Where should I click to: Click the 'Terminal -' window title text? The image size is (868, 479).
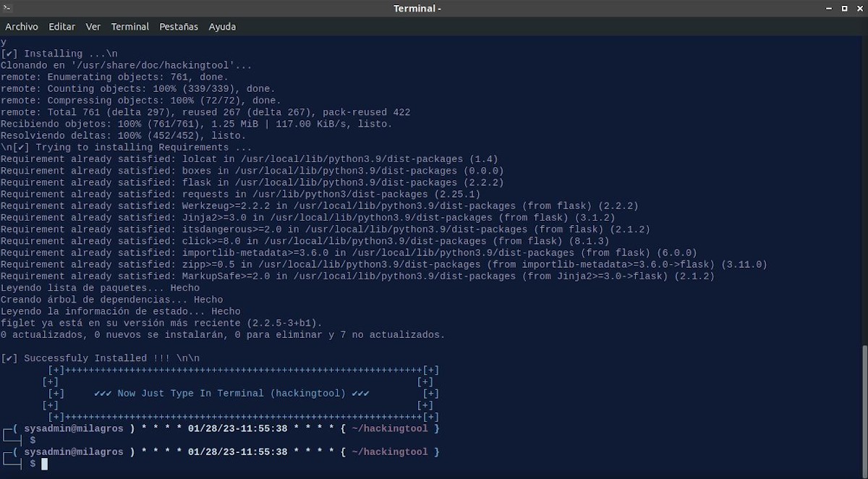(x=417, y=9)
